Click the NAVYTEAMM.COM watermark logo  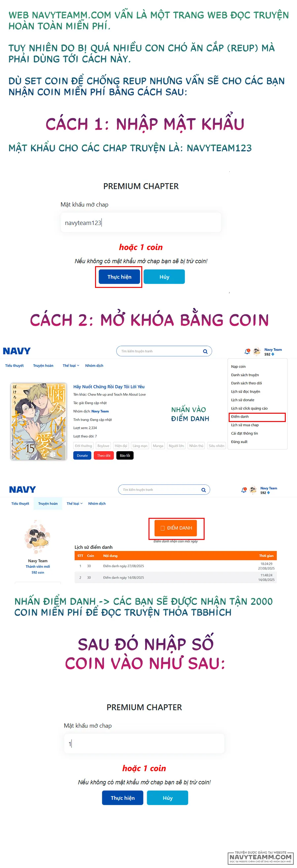(260, 857)
